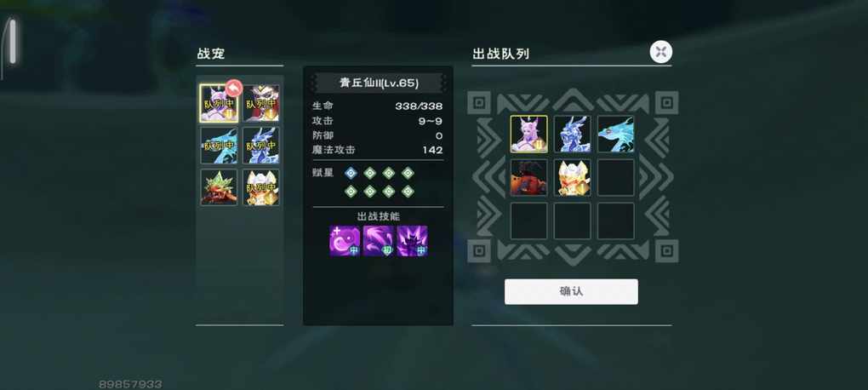Click the blue ice dragon in the formation grid

[x=573, y=134]
